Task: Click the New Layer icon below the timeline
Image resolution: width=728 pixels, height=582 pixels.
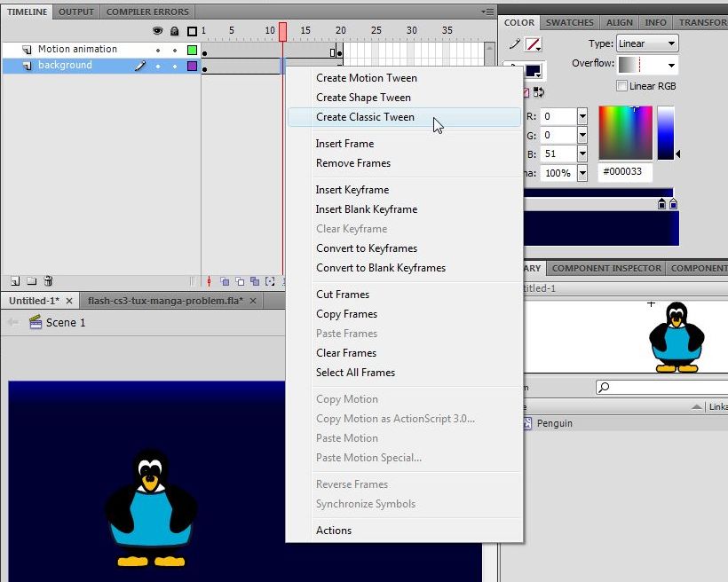Action: (x=15, y=281)
